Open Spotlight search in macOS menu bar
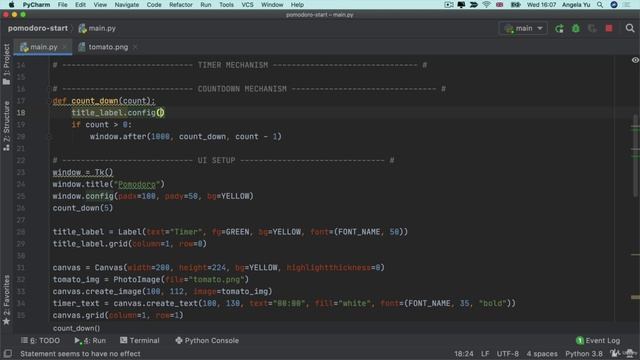 pyautogui.click(x=600, y=5)
